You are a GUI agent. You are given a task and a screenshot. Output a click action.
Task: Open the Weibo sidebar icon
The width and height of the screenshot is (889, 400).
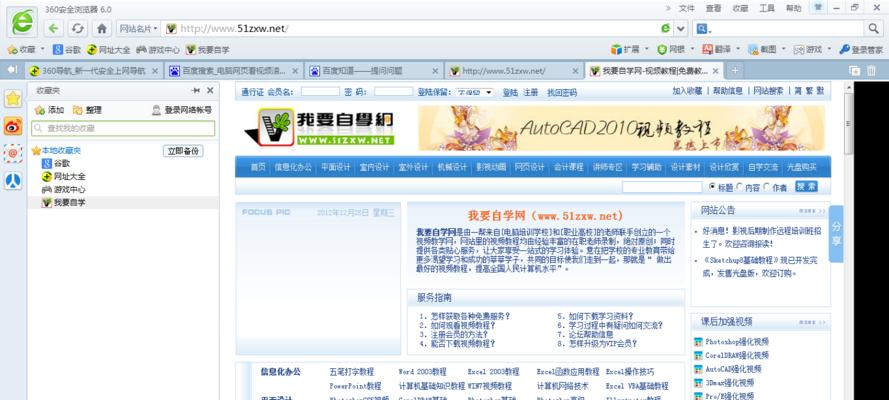coord(13,126)
